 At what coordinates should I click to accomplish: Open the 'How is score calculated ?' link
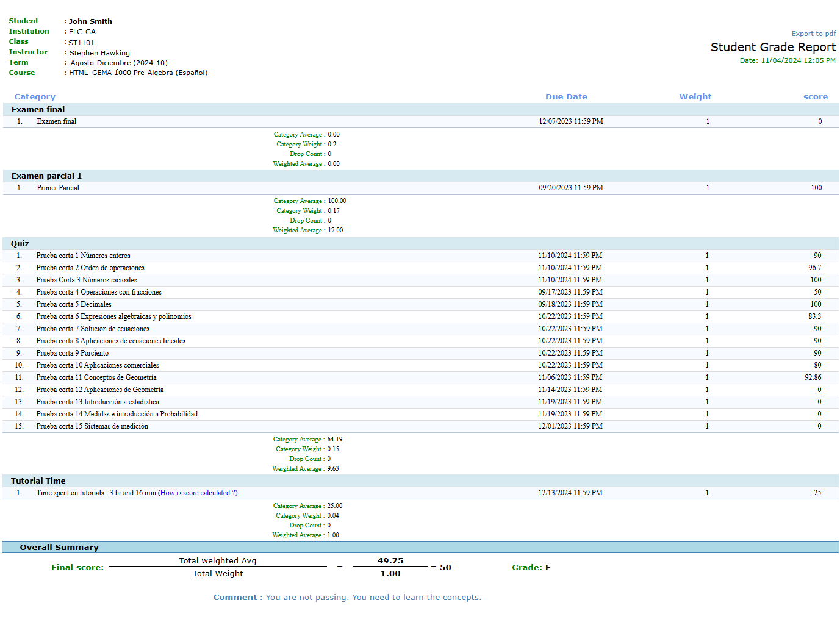tap(198, 493)
